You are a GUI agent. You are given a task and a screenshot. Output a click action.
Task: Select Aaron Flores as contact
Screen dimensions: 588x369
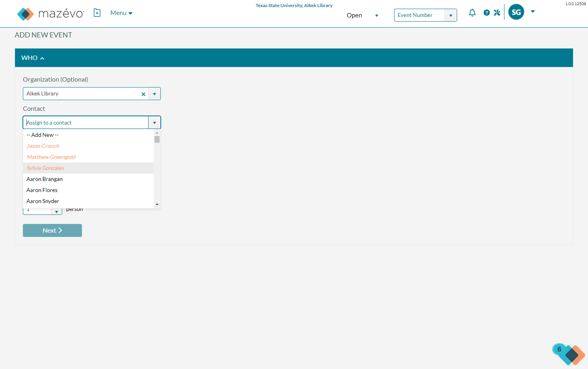[x=88, y=190]
